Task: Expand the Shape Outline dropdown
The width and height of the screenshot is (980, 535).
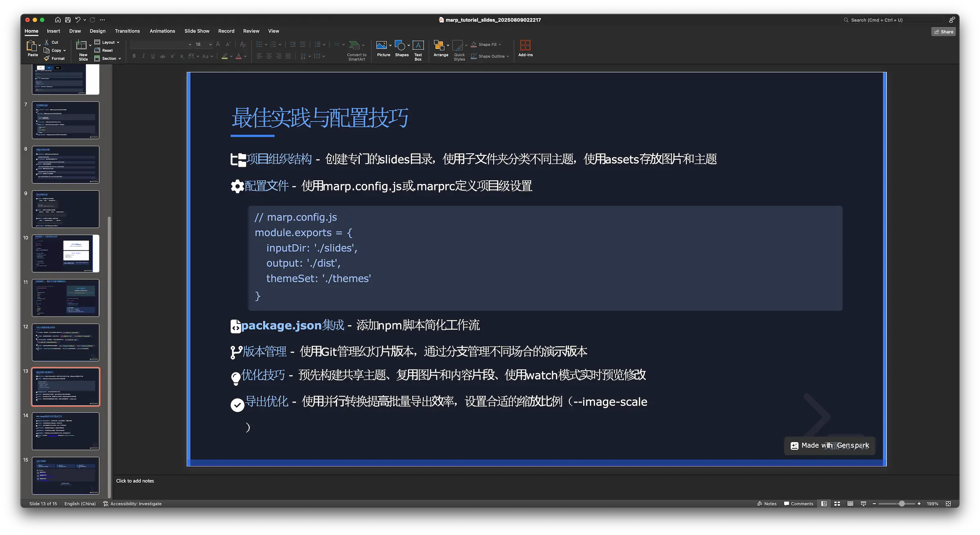Action: click(508, 56)
